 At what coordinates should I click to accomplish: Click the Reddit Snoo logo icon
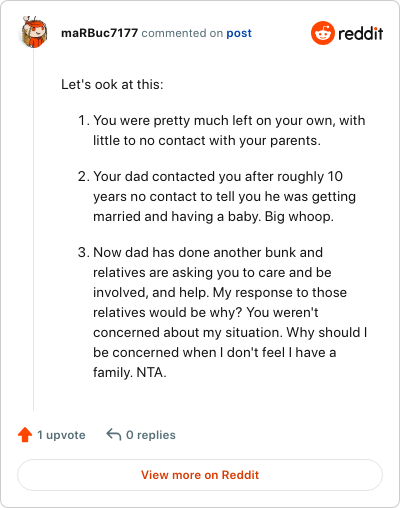(322, 33)
